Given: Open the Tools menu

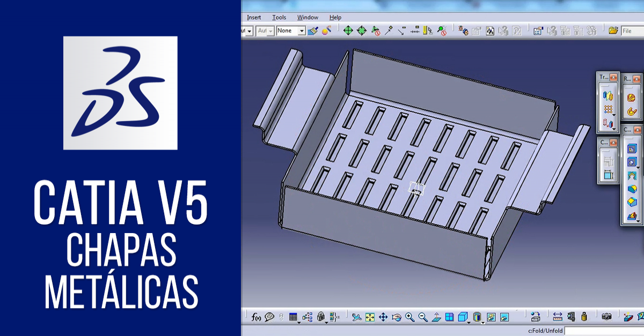Looking at the screenshot, I should (x=279, y=17).
